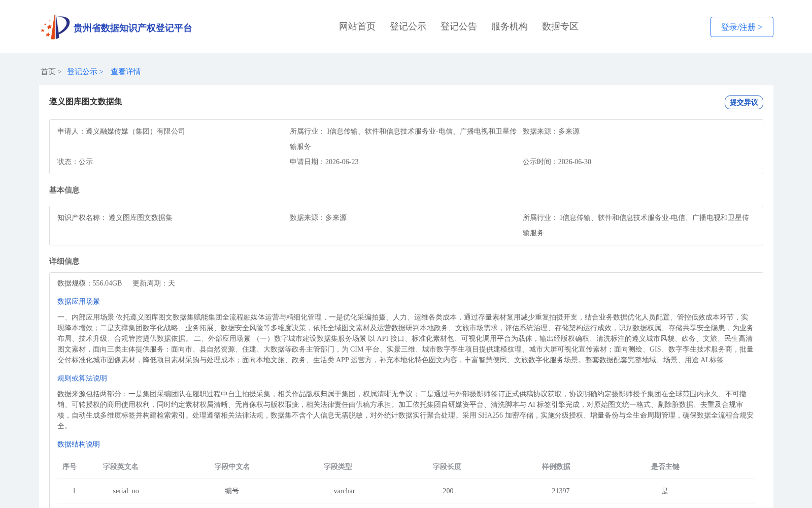Go to 网站首页 in the top navigation
The height and width of the screenshot is (508, 812).
(357, 26)
